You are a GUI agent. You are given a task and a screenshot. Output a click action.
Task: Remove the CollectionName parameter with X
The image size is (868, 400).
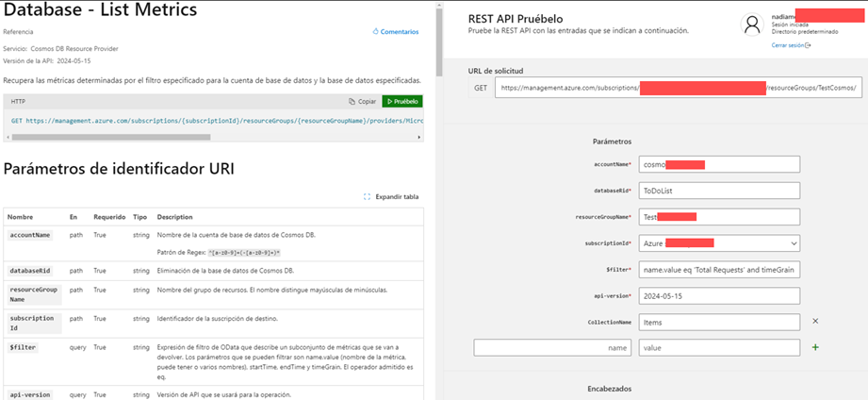(x=815, y=322)
